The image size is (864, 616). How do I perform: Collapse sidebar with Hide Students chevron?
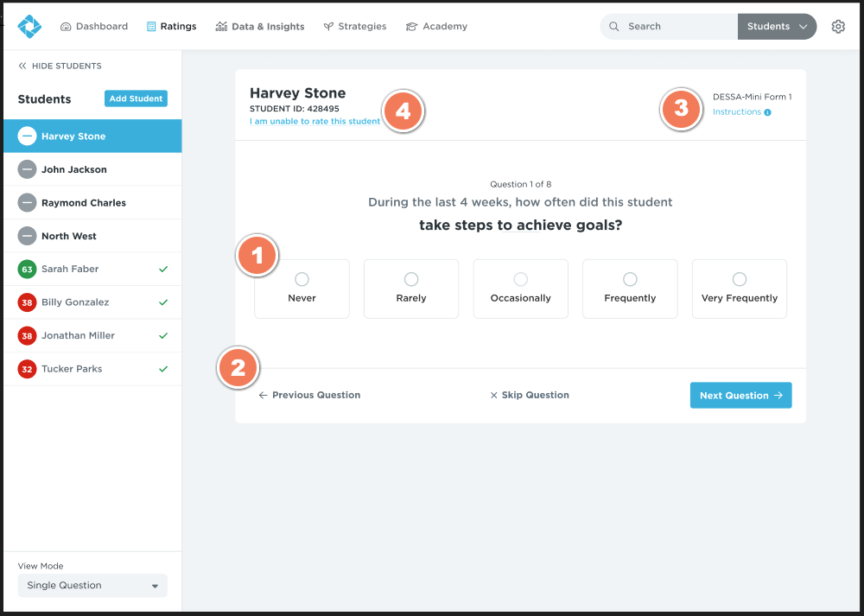[22, 66]
